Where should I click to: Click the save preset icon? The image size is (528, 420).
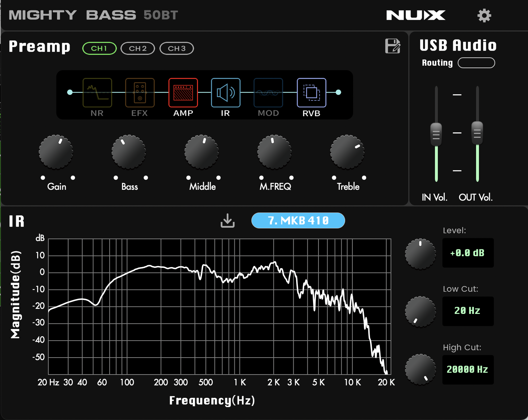393,47
